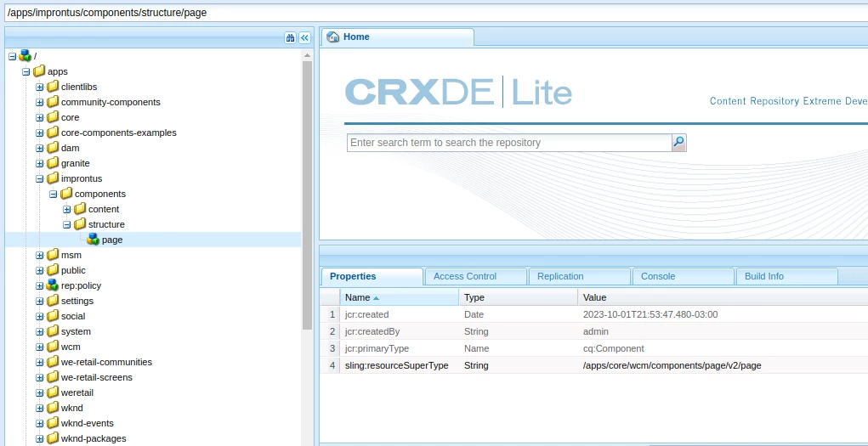Open the Build Info tab
Image resolution: width=868 pixels, height=446 pixels.
786,277
